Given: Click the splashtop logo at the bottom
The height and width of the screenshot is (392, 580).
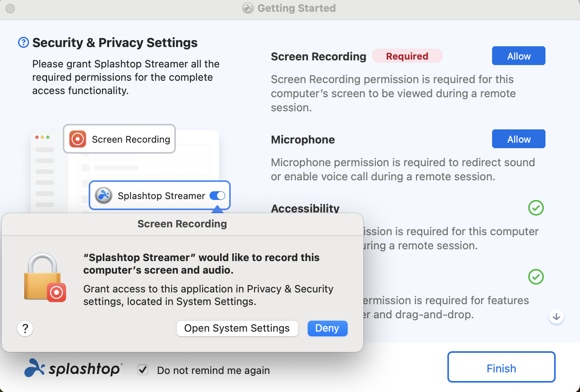Looking at the screenshot, I should tap(73, 368).
